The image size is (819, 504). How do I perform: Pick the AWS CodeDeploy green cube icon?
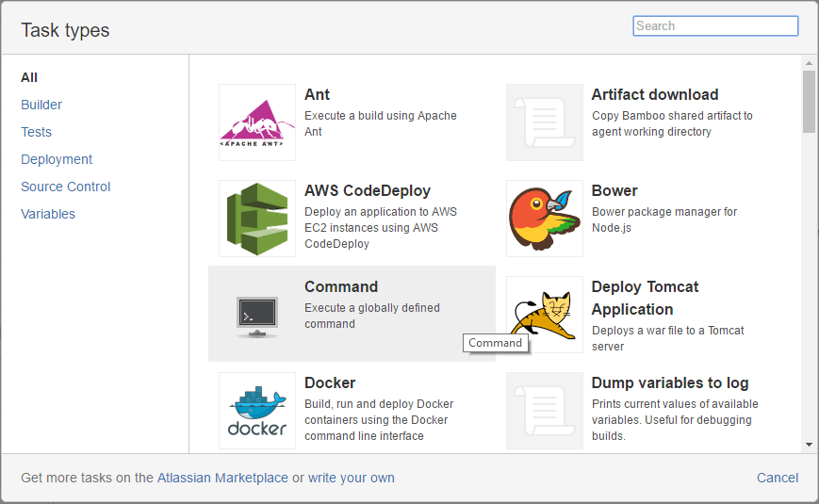pyautogui.click(x=257, y=219)
